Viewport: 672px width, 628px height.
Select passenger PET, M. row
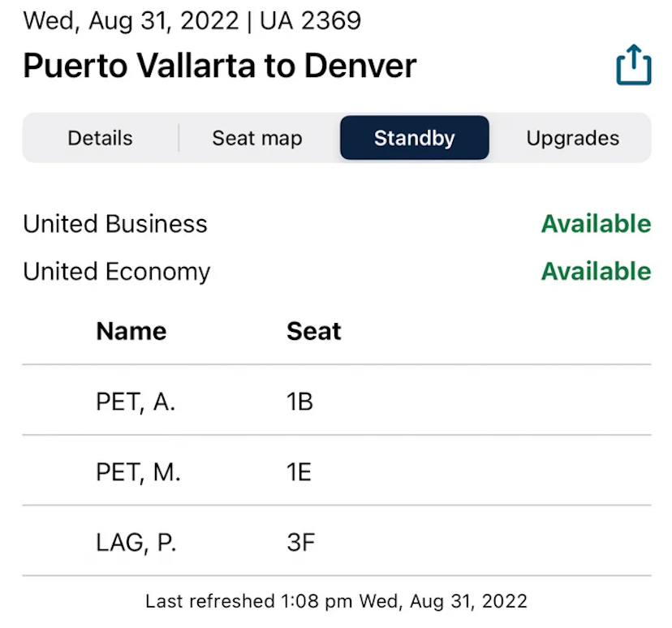pos(136,471)
